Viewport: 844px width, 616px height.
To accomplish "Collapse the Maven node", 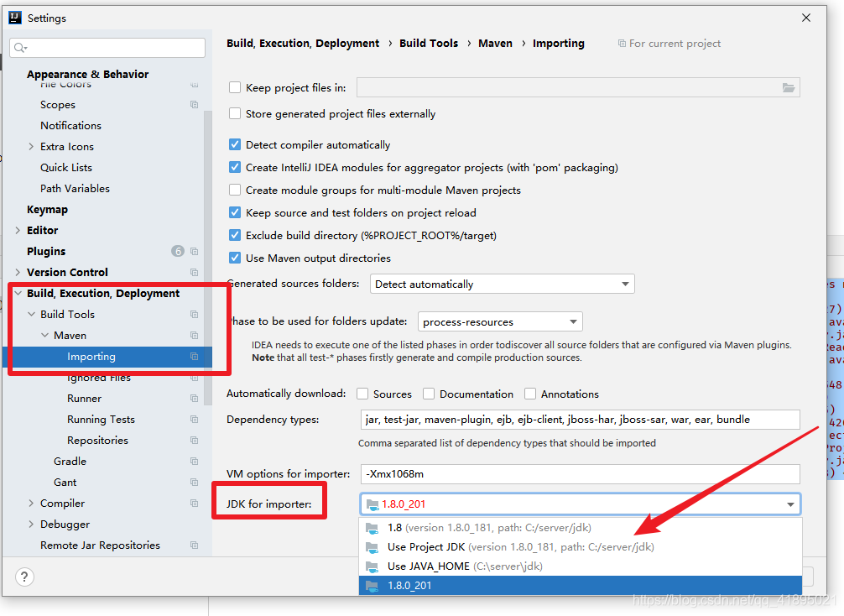I will [44, 336].
